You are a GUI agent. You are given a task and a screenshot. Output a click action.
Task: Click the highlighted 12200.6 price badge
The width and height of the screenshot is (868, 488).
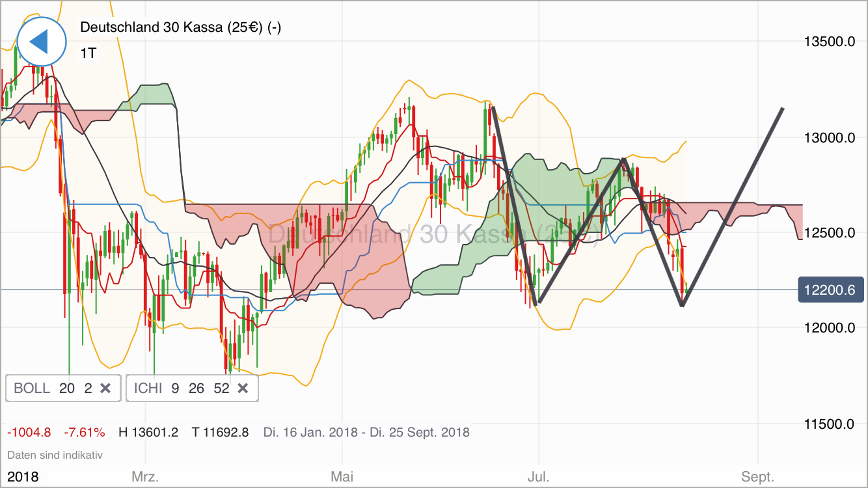coord(831,290)
